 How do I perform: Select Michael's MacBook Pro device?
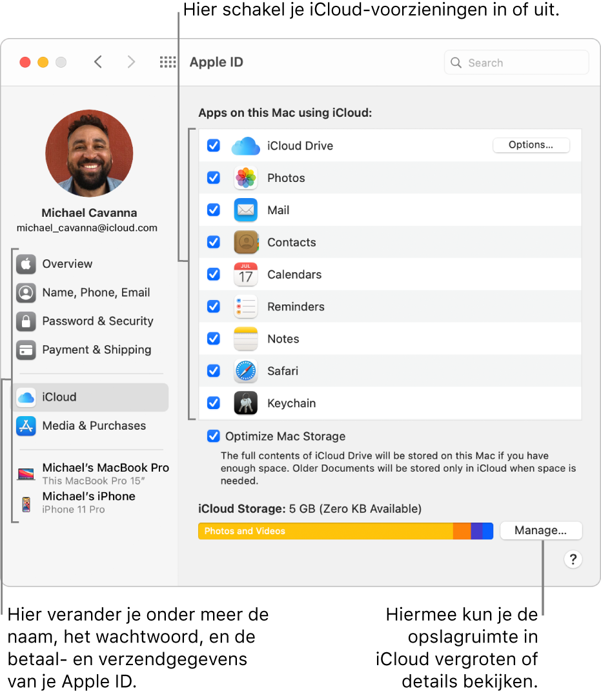(93, 474)
